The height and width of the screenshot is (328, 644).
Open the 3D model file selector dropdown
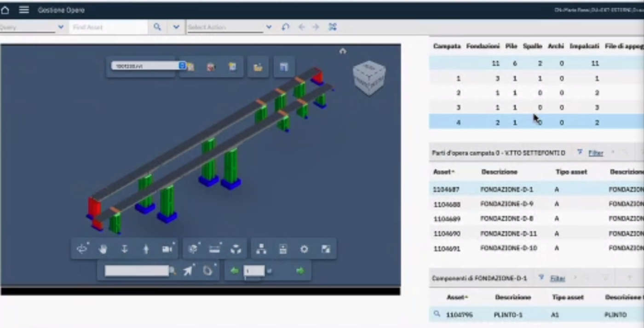[148, 66]
